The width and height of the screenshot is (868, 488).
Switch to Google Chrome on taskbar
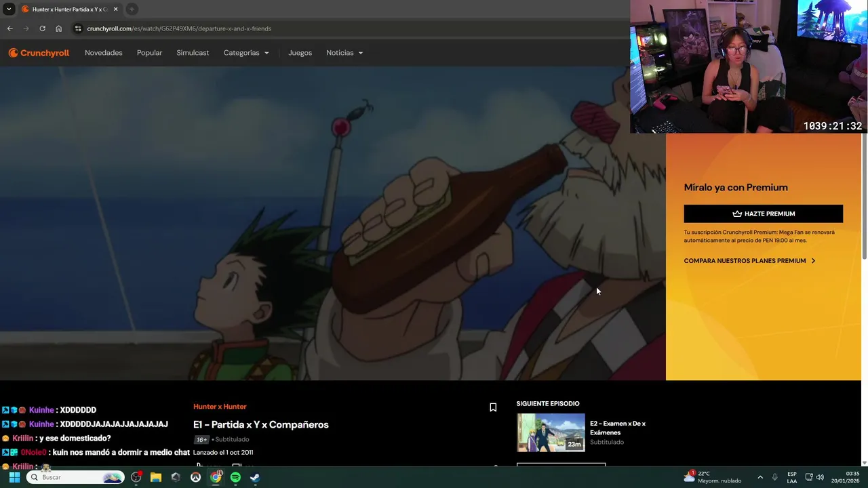click(x=216, y=477)
